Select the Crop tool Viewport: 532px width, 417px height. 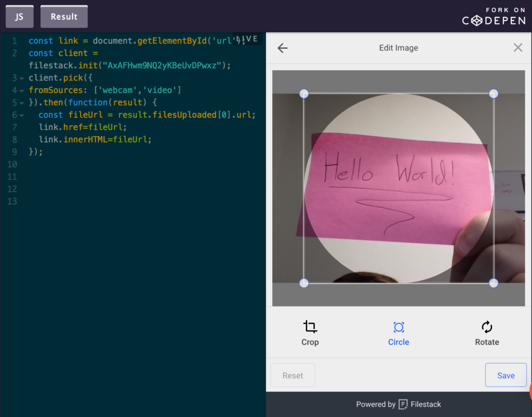(310, 332)
